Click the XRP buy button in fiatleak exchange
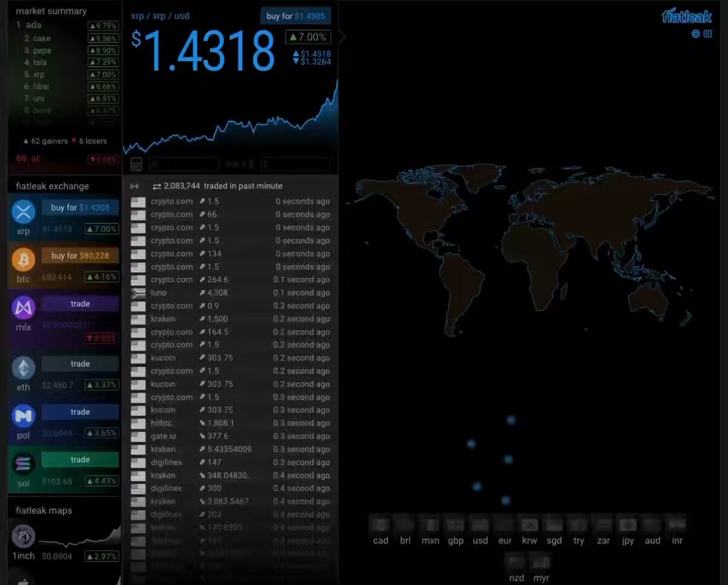The width and height of the screenshot is (728, 585). tap(80, 208)
